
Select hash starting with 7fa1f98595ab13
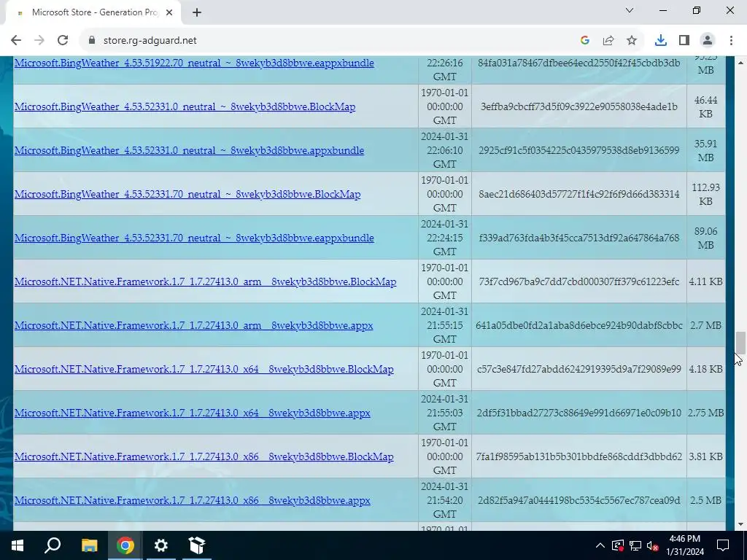click(578, 457)
